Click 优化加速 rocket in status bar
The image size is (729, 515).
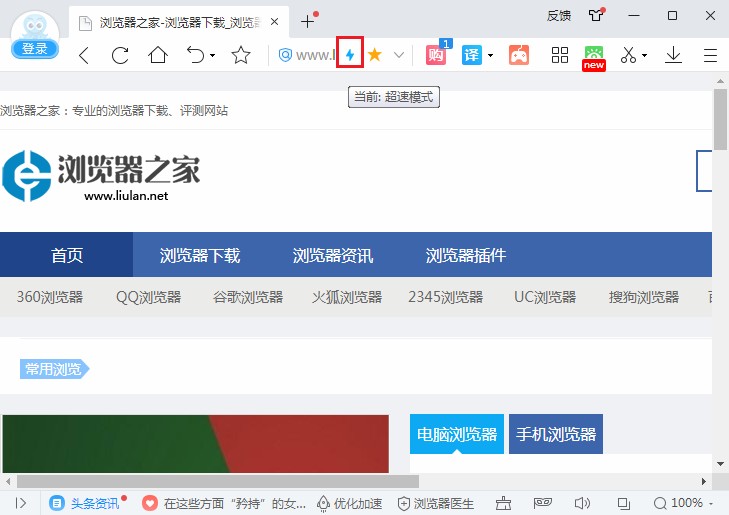[350, 503]
